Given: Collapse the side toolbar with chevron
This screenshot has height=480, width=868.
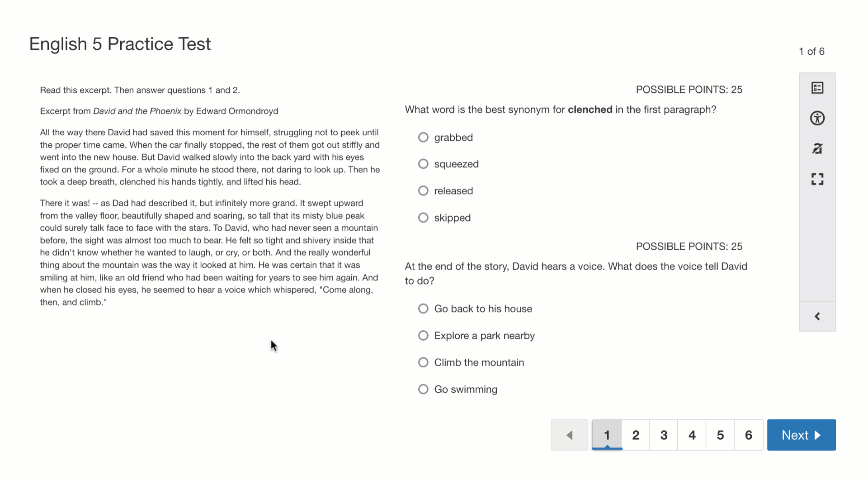Looking at the screenshot, I should (x=817, y=316).
